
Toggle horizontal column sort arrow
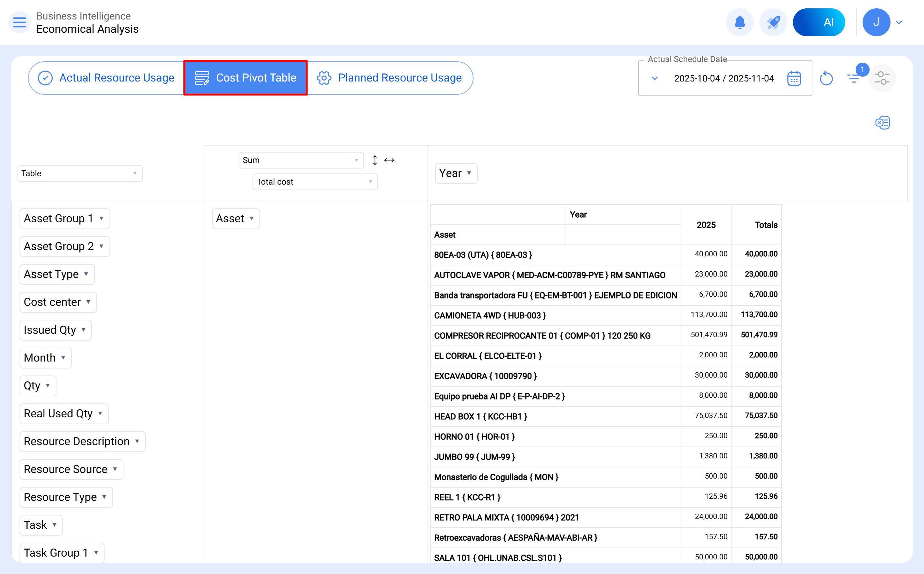(x=389, y=160)
